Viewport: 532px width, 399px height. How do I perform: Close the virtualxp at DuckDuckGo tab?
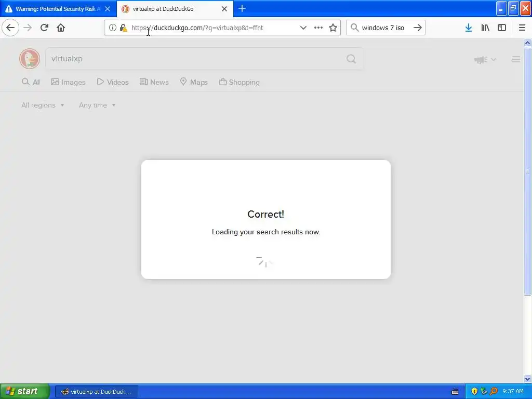[224, 9]
